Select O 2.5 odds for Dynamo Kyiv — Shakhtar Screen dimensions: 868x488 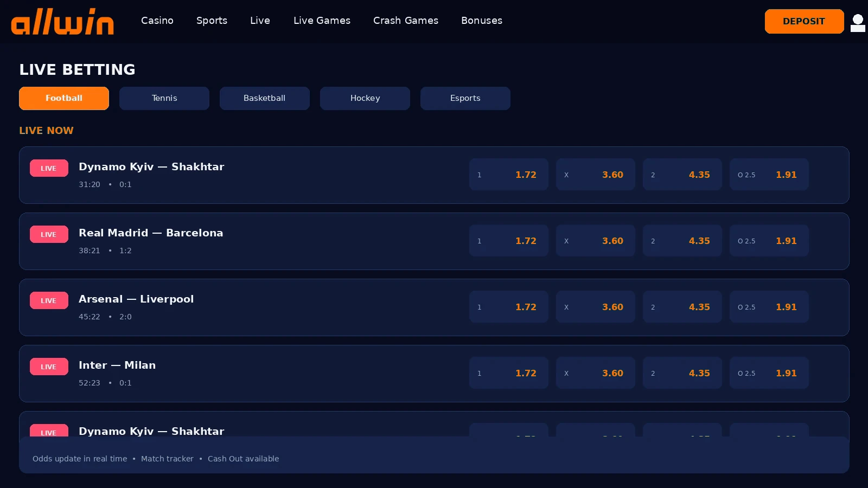coord(769,175)
